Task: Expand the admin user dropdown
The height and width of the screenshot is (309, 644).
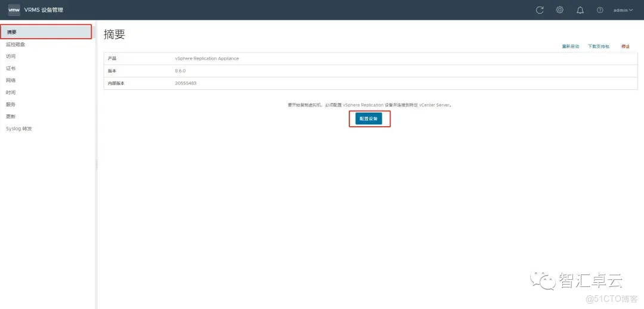Action: pyautogui.click(x=623, y=10)
